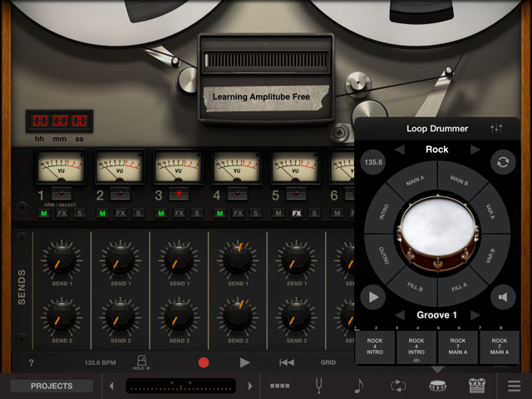This screenshot has height=399, width=532.
Task: Open FX for track 1
Action: [x=62, y=214]
